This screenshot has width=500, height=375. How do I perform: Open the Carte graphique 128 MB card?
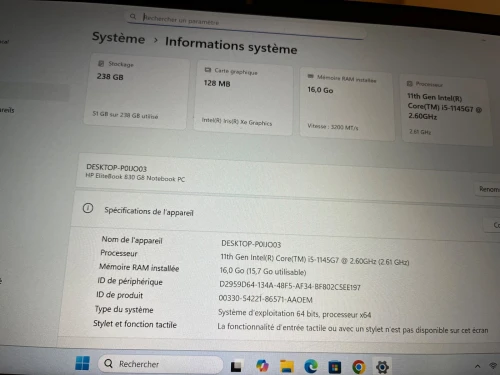(x=243, y=98)
